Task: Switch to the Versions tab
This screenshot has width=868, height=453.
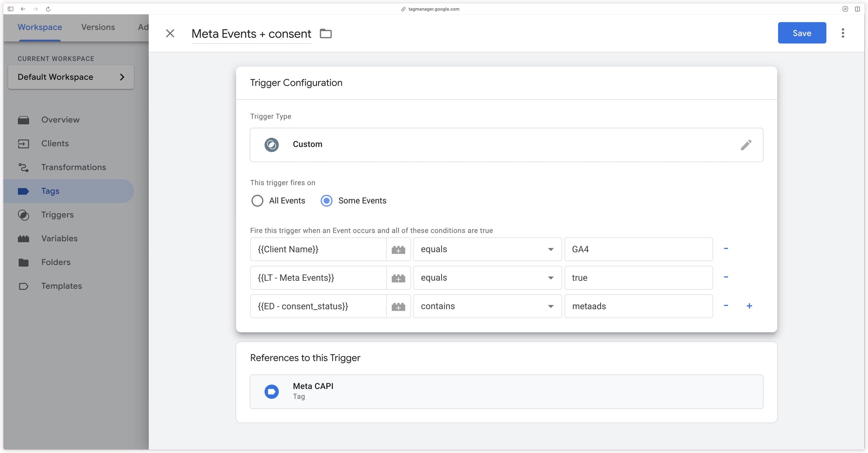Action: (98, 27)
